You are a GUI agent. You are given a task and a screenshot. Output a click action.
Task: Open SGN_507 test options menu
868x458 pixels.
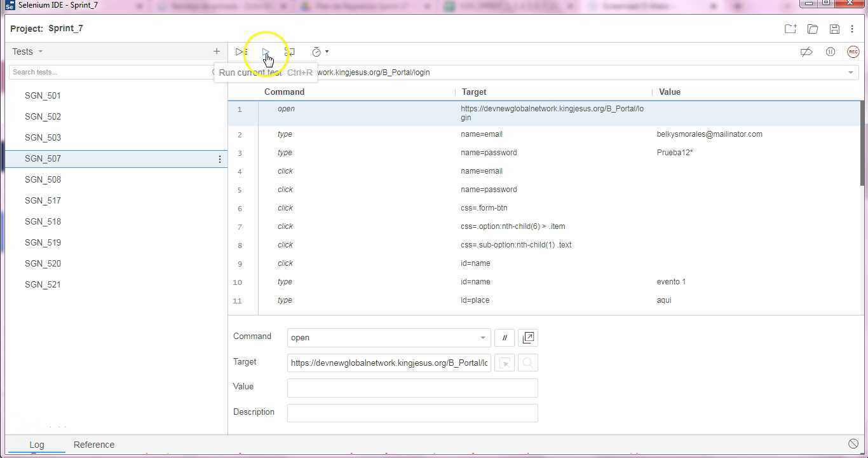(220, 159)
